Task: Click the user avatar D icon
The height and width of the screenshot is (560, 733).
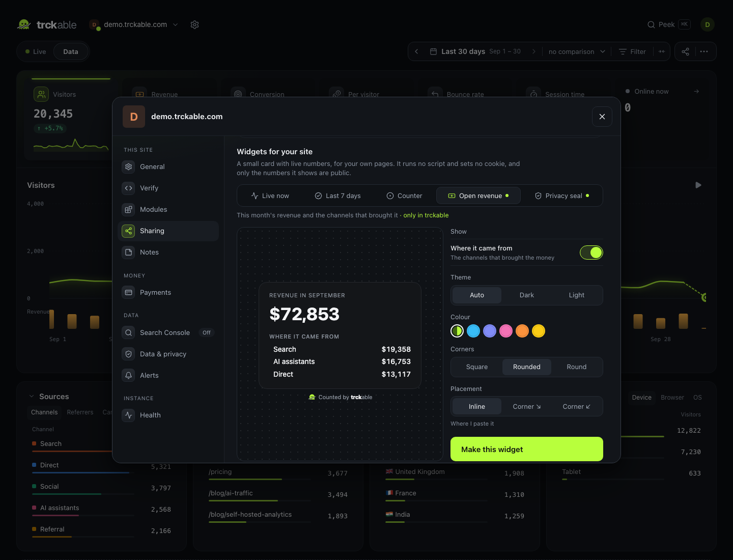Action: [708, 24]
